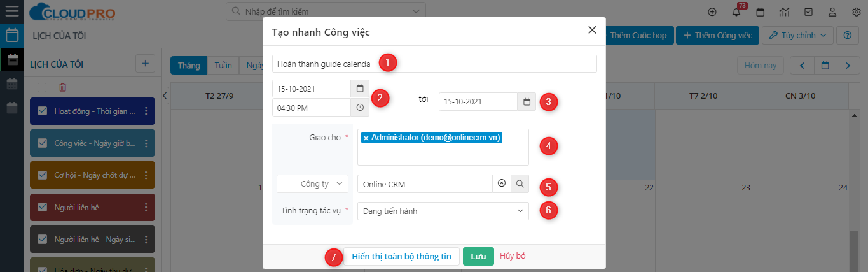Switch to the Tuần view tab
This screenshot has height=272, width=868.
coord(223,65)
